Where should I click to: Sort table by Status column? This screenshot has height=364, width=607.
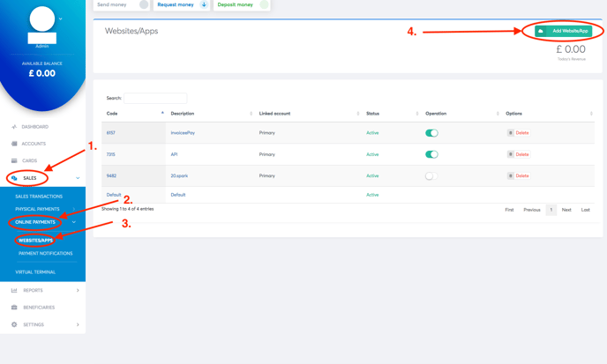pos(393,114)
